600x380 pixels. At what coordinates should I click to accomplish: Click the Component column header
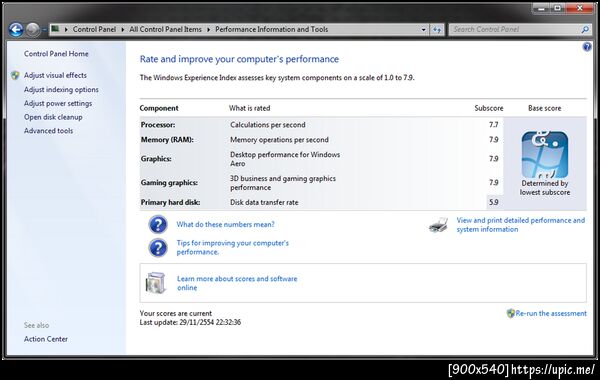(x=159, y=108)
